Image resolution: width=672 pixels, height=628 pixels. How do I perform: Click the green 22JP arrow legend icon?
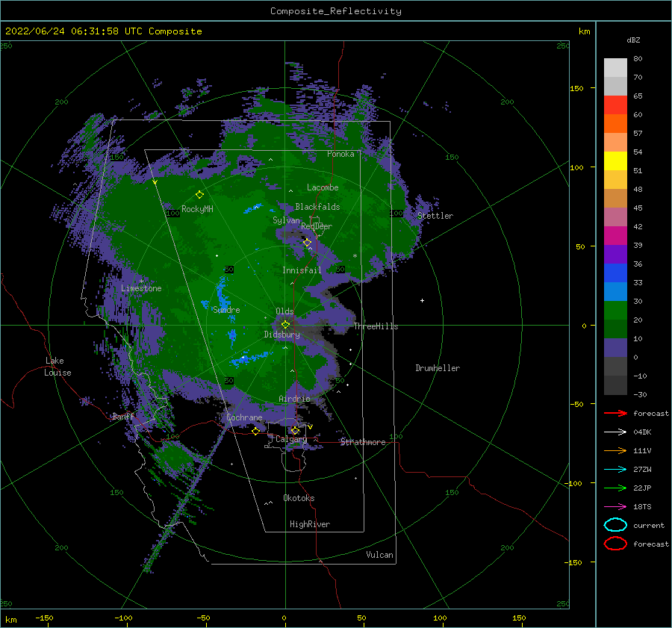[x=615, y=488]
